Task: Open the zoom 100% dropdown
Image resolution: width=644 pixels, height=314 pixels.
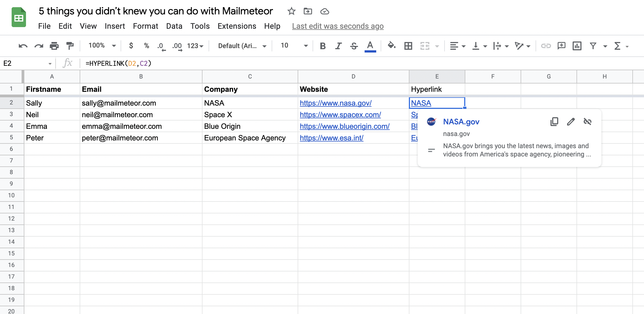Action: 102,46
